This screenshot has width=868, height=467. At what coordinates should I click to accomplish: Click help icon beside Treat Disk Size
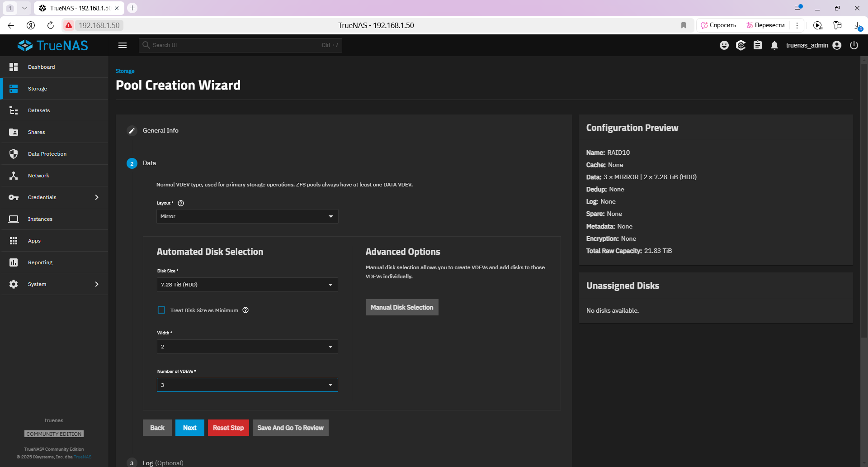[245, 310]
